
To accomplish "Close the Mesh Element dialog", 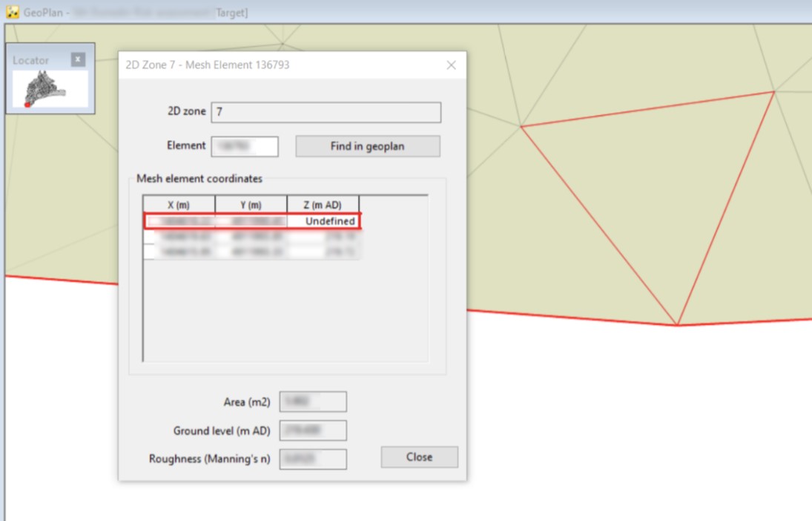I will (x=451, y=65).
